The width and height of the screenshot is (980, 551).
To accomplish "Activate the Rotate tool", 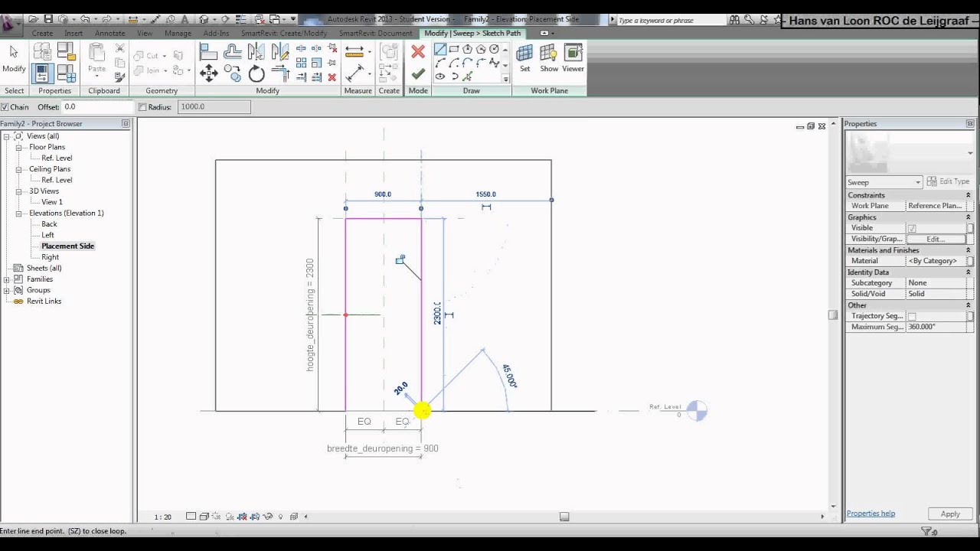I will [256, 73].
